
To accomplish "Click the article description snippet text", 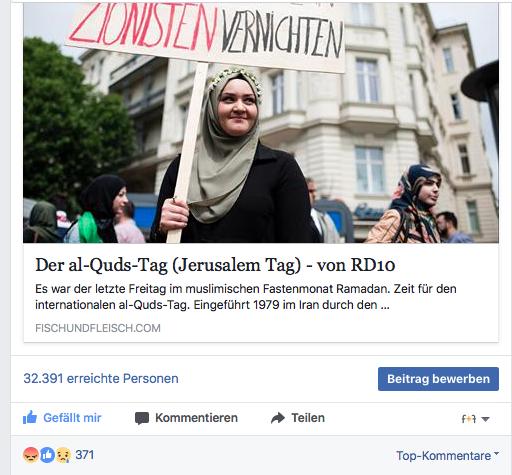I will tap(246, 297).
